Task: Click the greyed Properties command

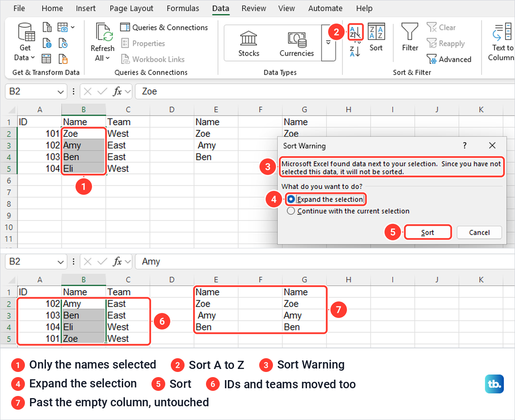Action: pos(143,43)
